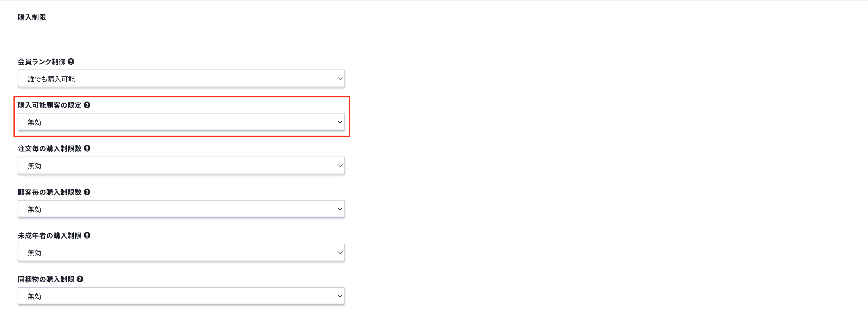This screenshot has width=868, height=312.
Task: Expand the 購入可能顧客の限定 select box
Action: click(181, 122)
